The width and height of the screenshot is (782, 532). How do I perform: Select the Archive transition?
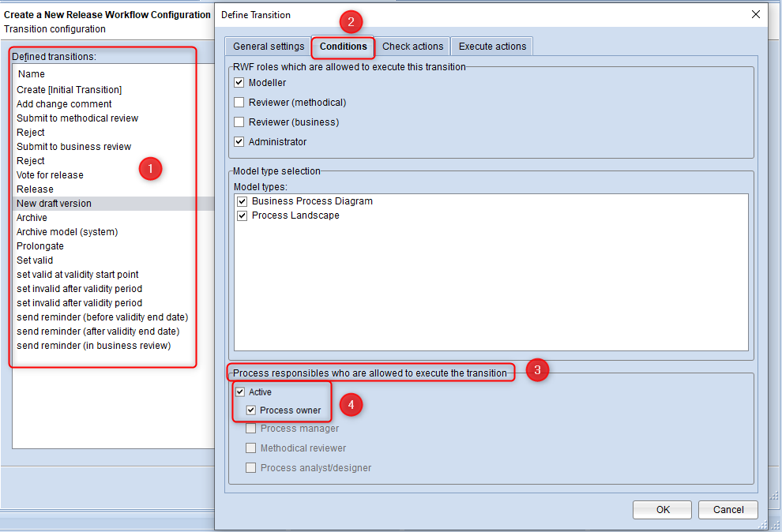pyautogui.click(x=114, y=218)
